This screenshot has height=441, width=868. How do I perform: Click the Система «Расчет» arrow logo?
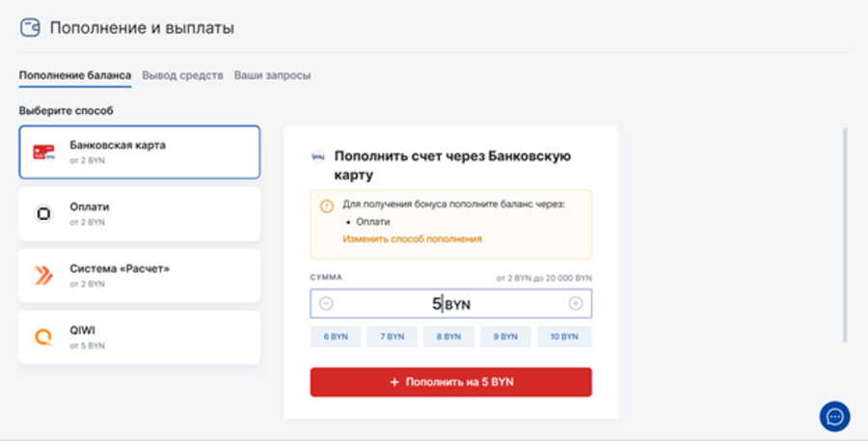pos(43,276)
